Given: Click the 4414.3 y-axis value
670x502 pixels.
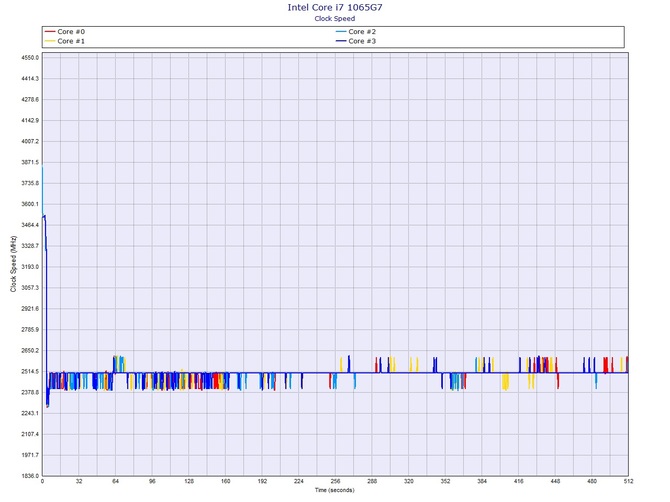Looking at the screenshot, I should click(x=30, y=79).
